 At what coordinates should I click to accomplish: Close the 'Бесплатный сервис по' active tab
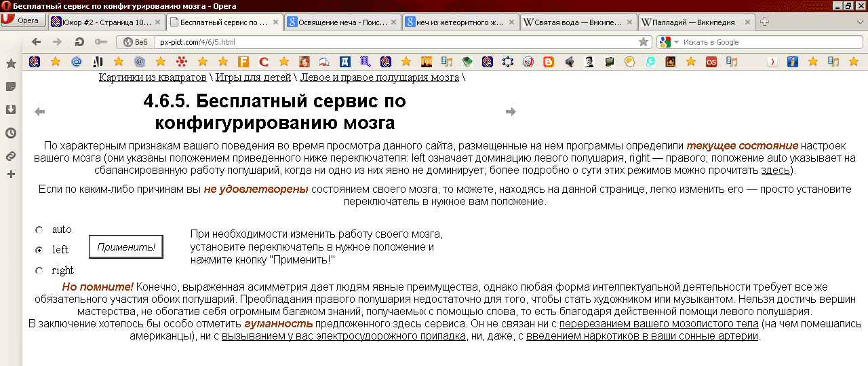275,22
